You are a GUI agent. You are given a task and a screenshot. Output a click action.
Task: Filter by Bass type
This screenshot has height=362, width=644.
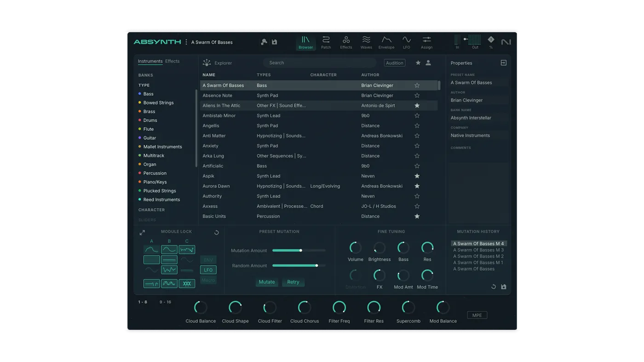click(148, 94)
